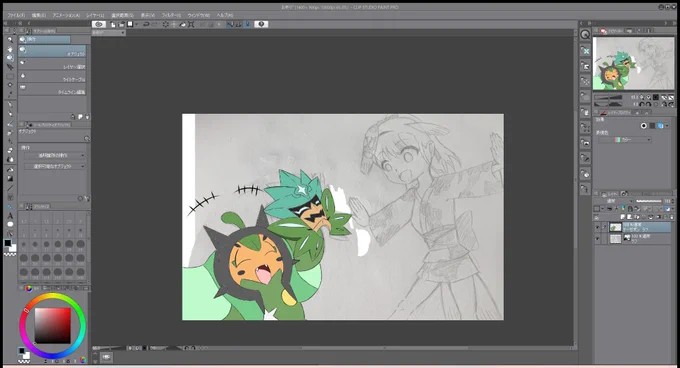Toggle snap to grid icon
The width and height of the screenshot is (680, 368).
(x=247, y=24)
